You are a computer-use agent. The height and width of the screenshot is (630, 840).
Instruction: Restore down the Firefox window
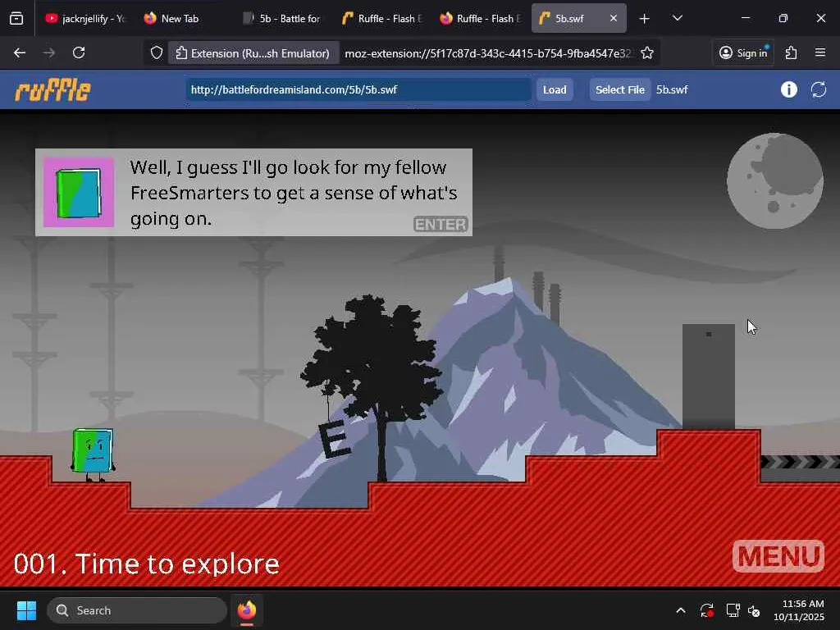click(x=783, y=18)
